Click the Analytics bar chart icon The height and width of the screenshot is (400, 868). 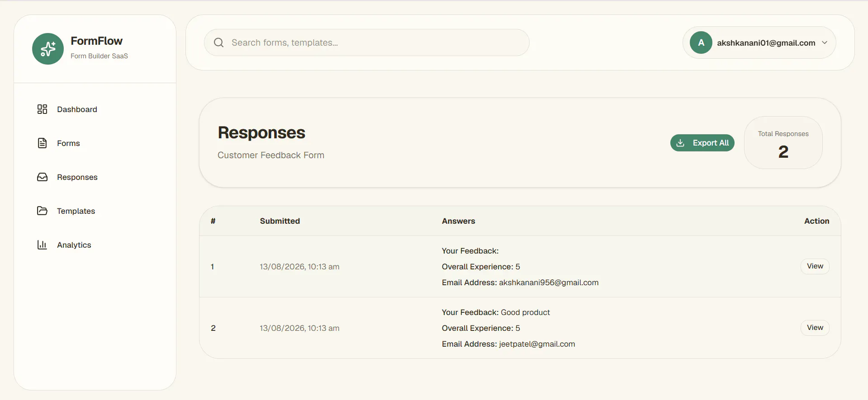click(42, 245)
